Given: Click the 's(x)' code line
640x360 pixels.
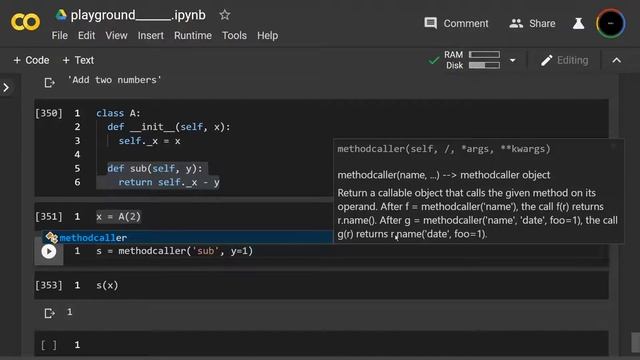Looking at the screenshot, I should (107, 285).
